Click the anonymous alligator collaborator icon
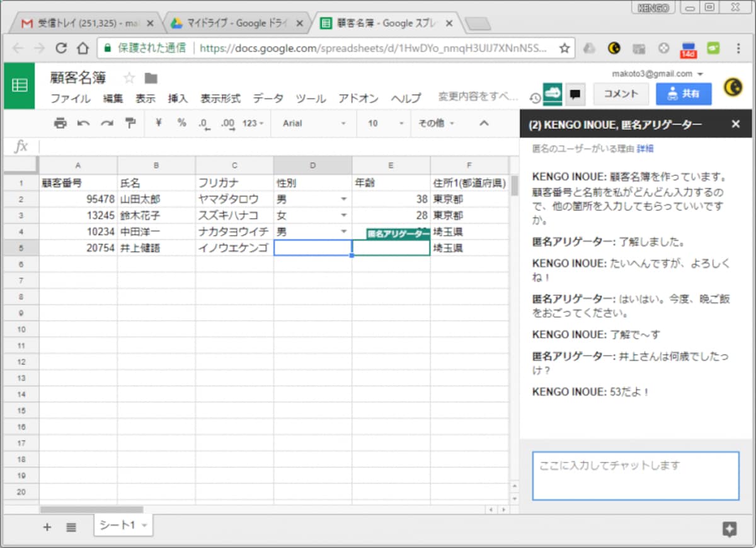This screenshot has width=756, height=548. 553,94
